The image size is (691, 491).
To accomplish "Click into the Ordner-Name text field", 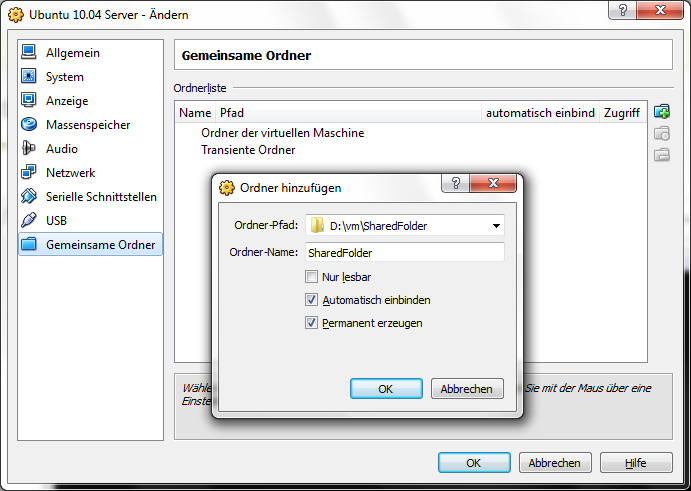I will [405, 253].
